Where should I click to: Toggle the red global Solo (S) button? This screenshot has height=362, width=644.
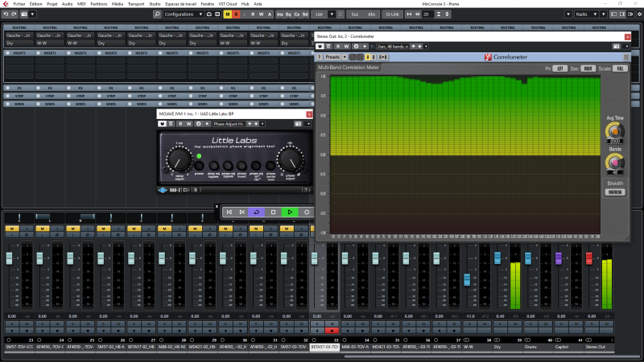click(x=236, y=14)
